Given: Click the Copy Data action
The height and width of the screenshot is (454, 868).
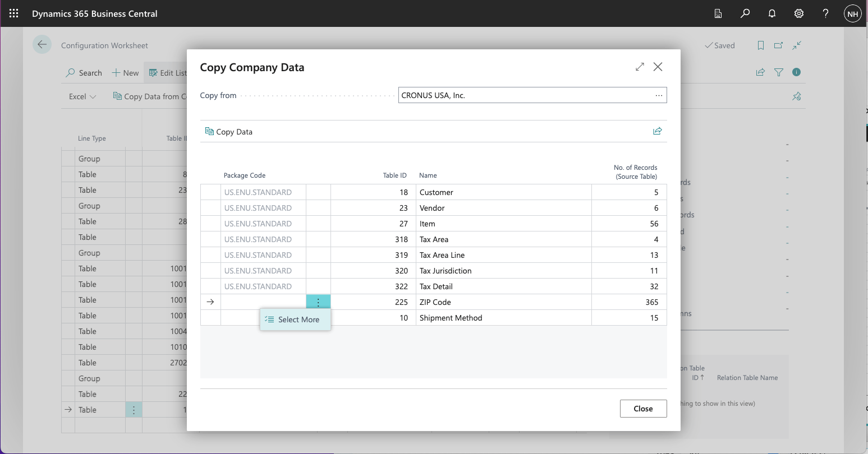Looking at the screenshot, I should point(229,132).
